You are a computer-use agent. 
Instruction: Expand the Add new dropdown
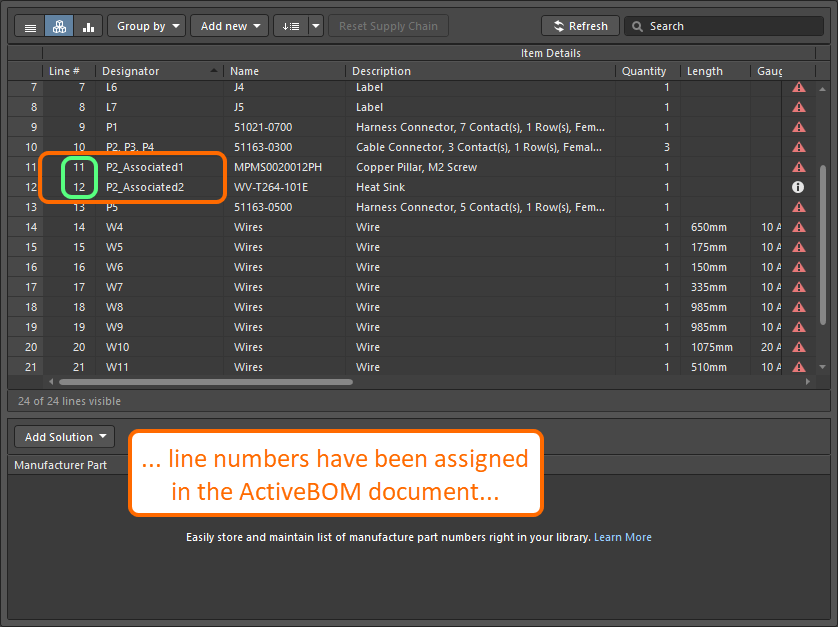coord(230,26)
